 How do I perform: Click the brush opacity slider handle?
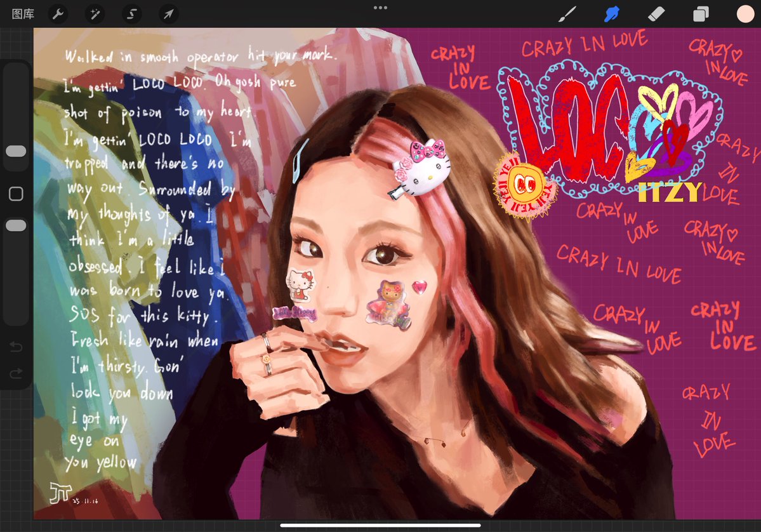(x=16, y=226)
